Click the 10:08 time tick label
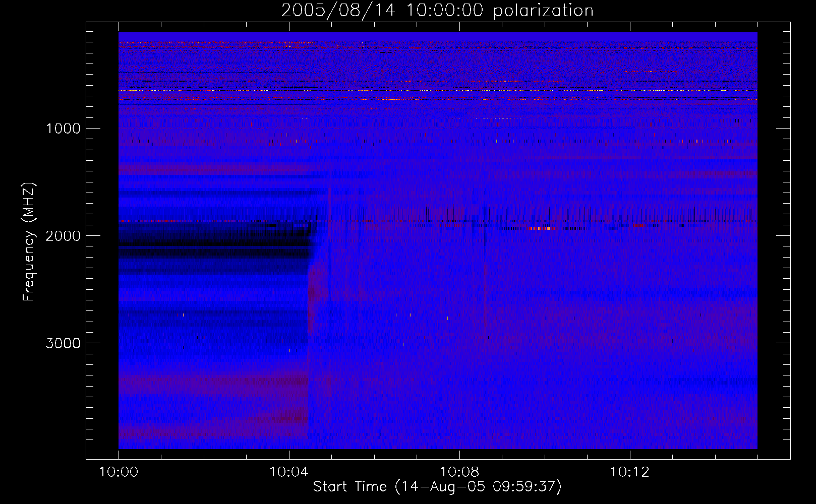 point(459,472)
